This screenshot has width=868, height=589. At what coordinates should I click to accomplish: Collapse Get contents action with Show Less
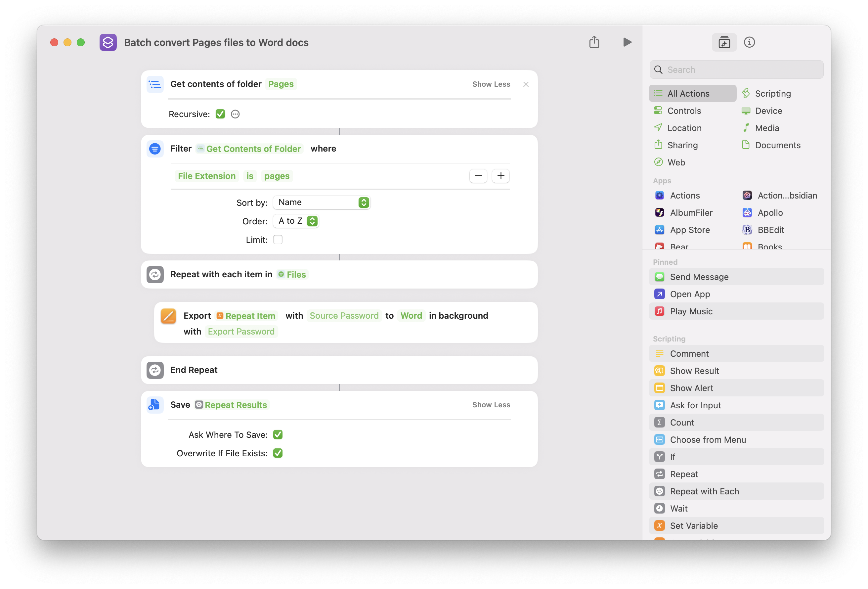491,84
